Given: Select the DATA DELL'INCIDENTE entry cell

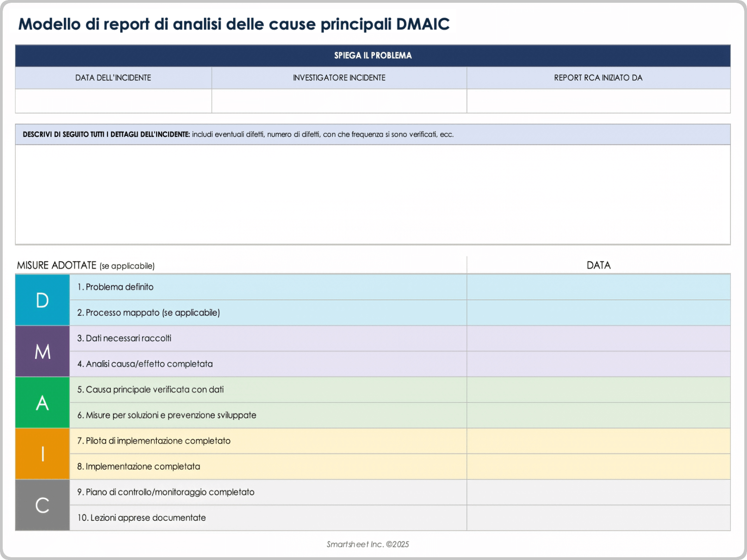Looking at the screenshot, I should [113, 100].
